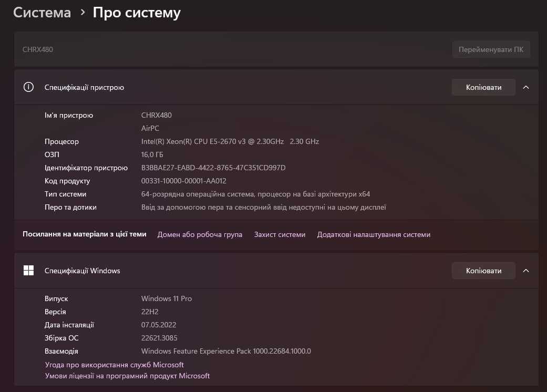Click the Взаємодія label

coord(61,351)
